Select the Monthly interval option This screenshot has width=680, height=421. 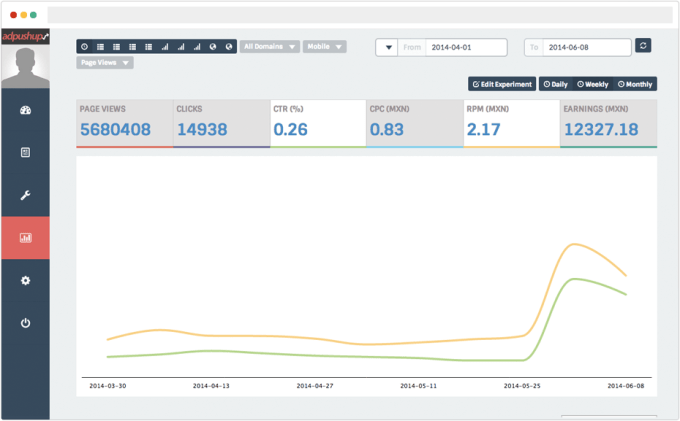point(636,84)
